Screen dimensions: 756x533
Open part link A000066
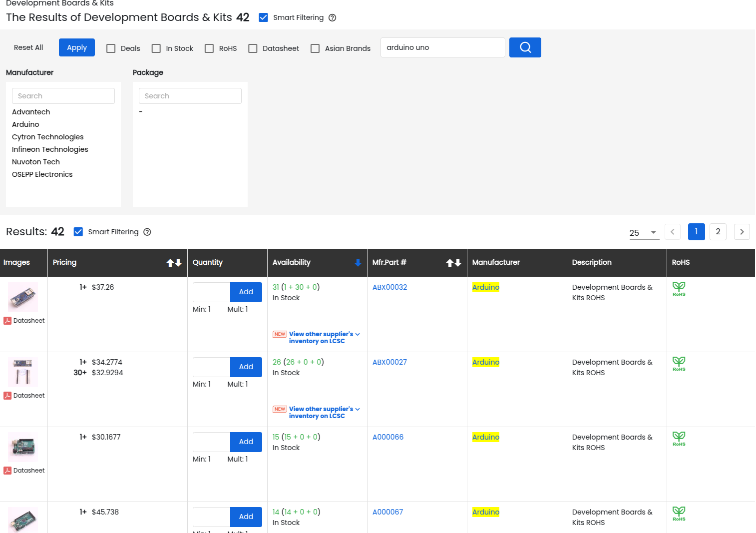click(x=388, y=437)
